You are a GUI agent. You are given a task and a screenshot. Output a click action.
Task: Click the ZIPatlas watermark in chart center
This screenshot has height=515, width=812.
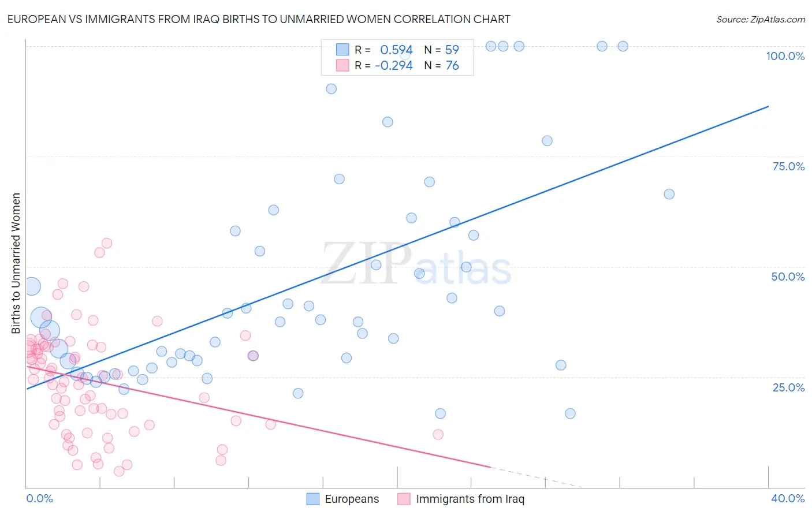pyautogui.click(x=416, y=264)
